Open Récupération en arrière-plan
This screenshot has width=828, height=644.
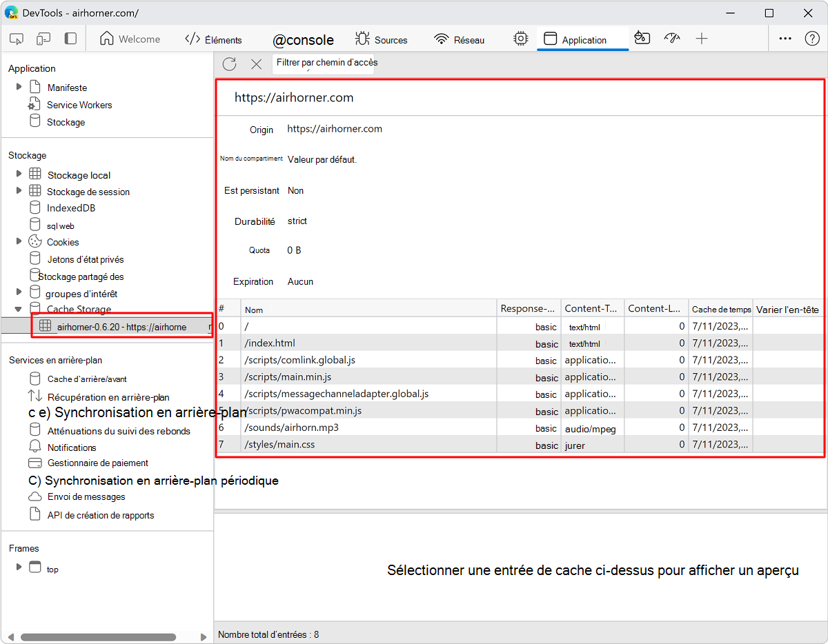(108, 397)
